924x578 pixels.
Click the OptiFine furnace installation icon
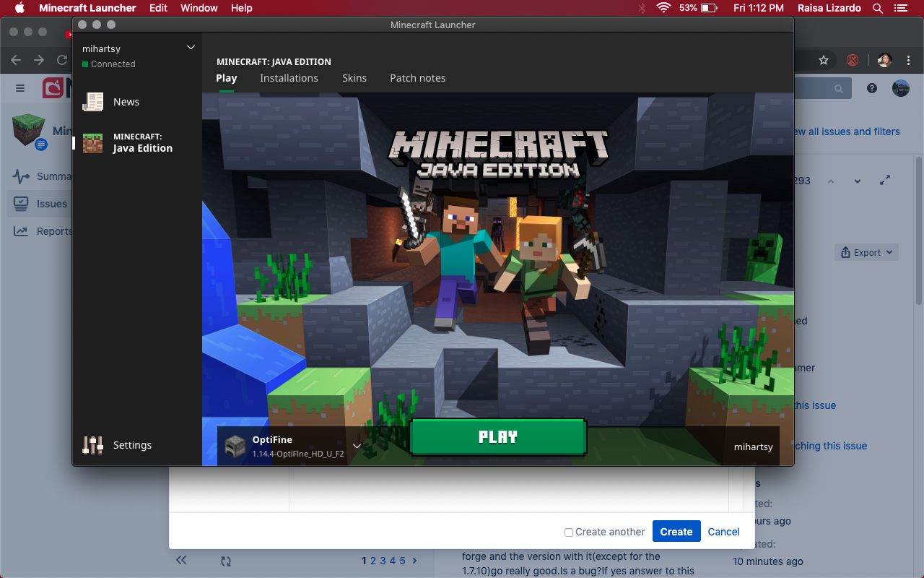coord(235,446)
